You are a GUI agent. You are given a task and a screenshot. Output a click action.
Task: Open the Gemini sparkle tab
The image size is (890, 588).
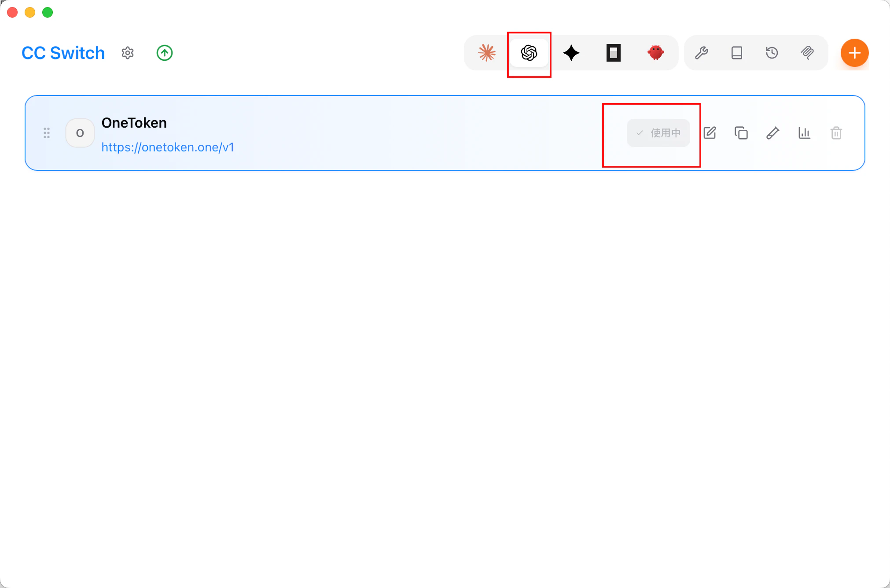(x=571, y=53)
